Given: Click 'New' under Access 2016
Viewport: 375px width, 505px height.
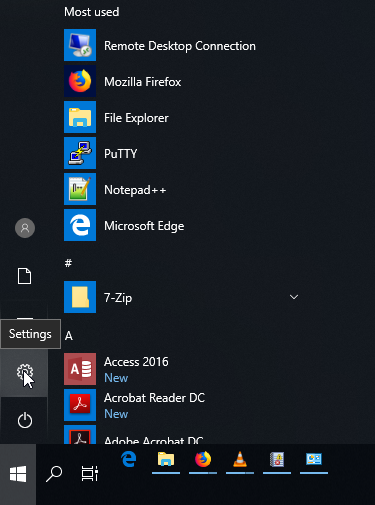Looking at the screenshot, I should click(116, 378).
